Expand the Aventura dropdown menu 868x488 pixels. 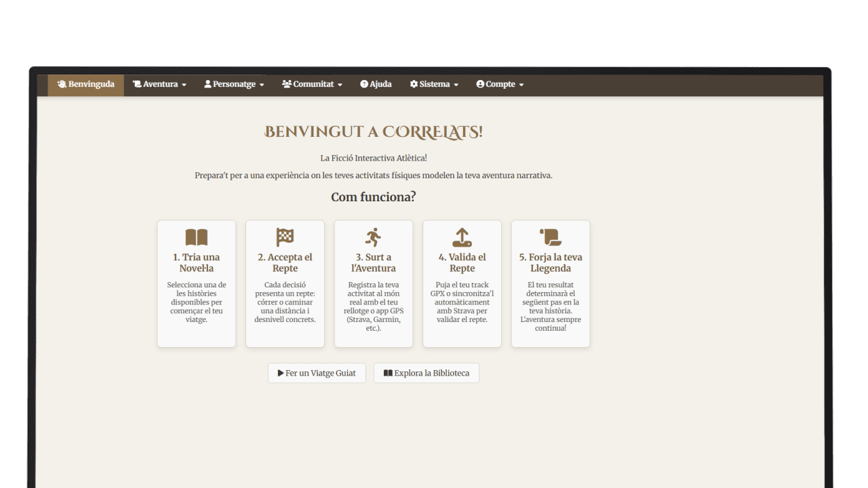pos(160,85)
